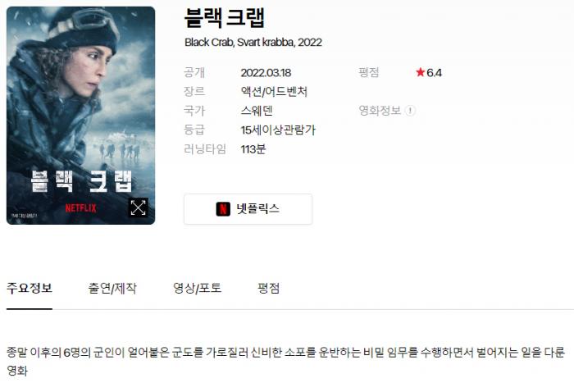Open the 영상/포토 tab
This screenshot has width=574, height=392.
point(197,289)
